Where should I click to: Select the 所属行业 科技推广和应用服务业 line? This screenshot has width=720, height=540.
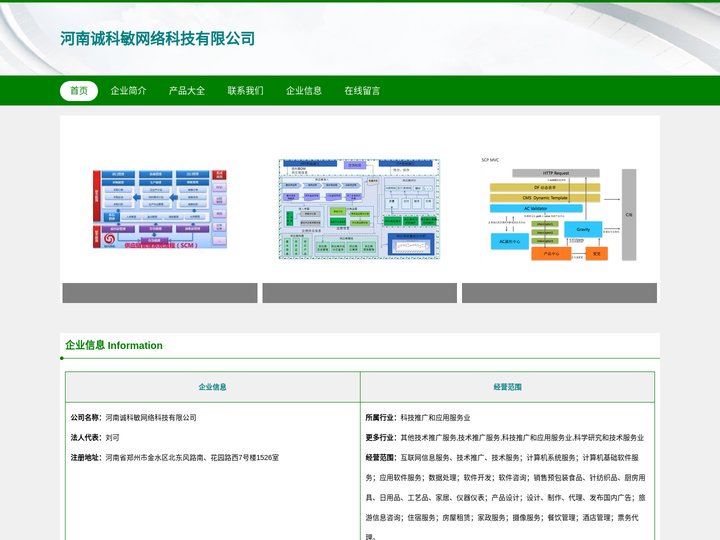[418, 417]
